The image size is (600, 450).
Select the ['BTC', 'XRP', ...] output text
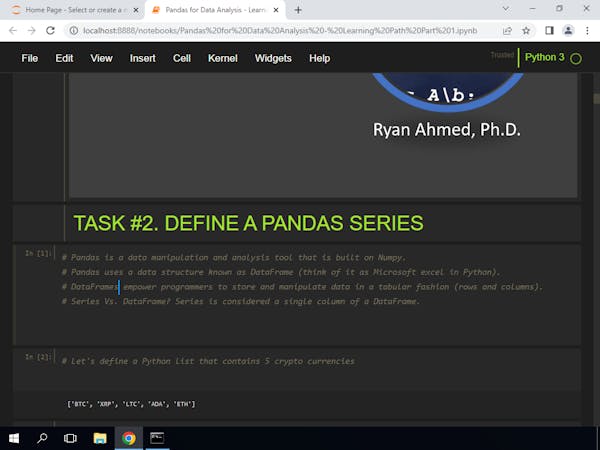click(x=131, y=404)
